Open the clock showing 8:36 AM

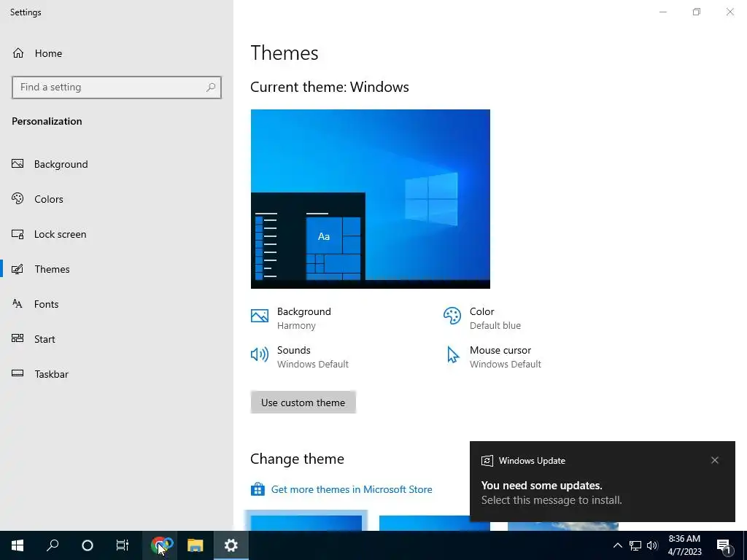pyautogui.click(x=684, y=545)
